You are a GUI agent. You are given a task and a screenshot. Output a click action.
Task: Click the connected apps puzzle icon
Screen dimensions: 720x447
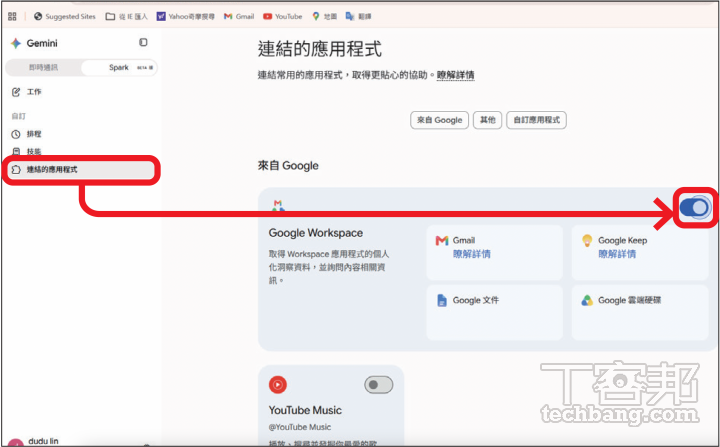click(16, 170)
